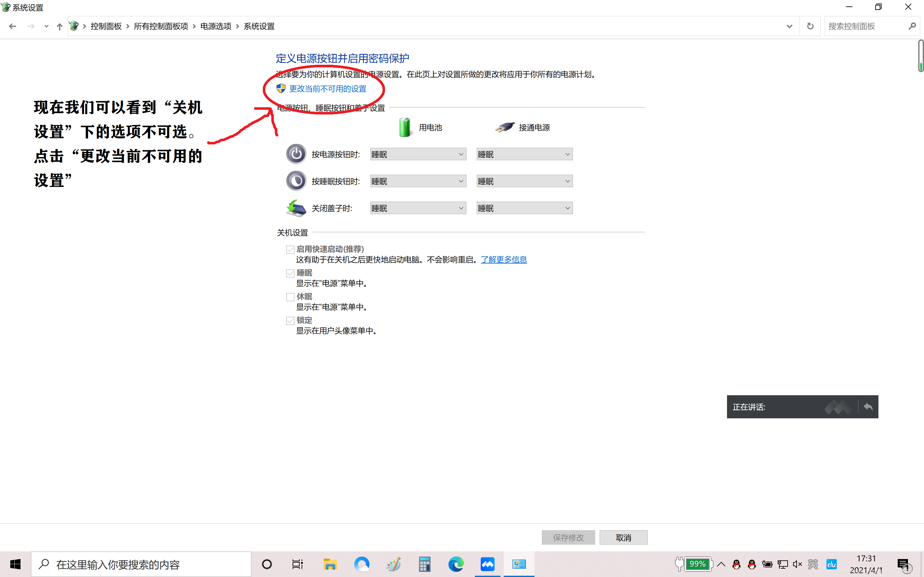Click the up one level arrow

pos(59,26)
